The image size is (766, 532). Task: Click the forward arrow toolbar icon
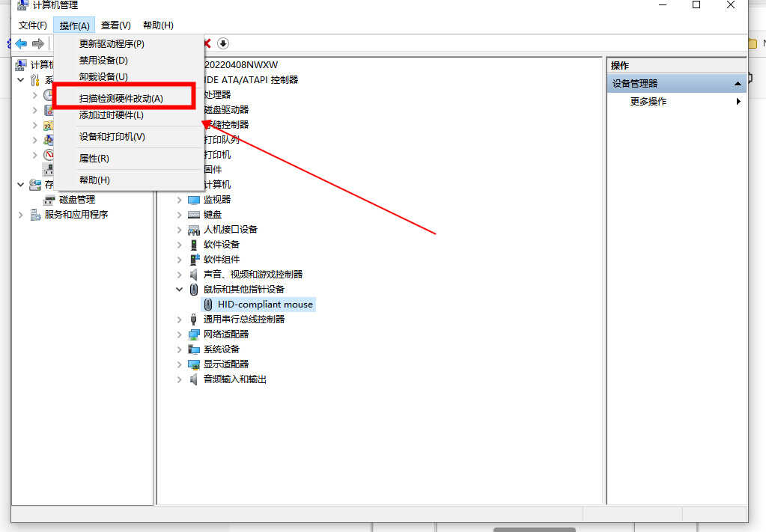(37, 43)
